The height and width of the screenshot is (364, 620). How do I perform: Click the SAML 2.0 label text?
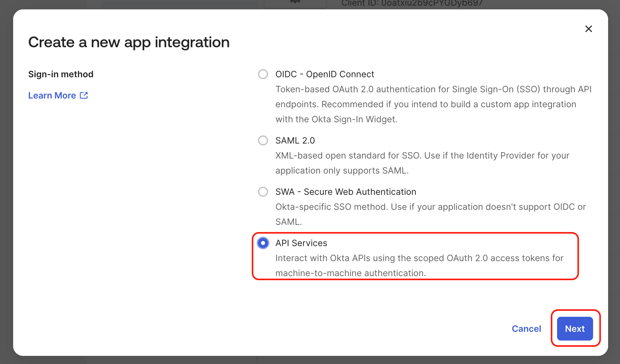[x=295, y=140]
